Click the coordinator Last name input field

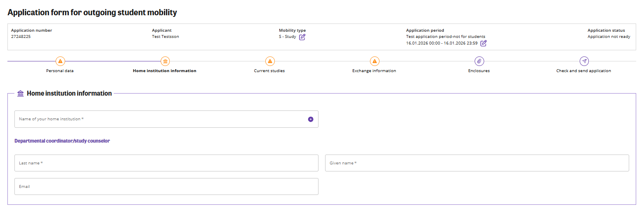166,163
